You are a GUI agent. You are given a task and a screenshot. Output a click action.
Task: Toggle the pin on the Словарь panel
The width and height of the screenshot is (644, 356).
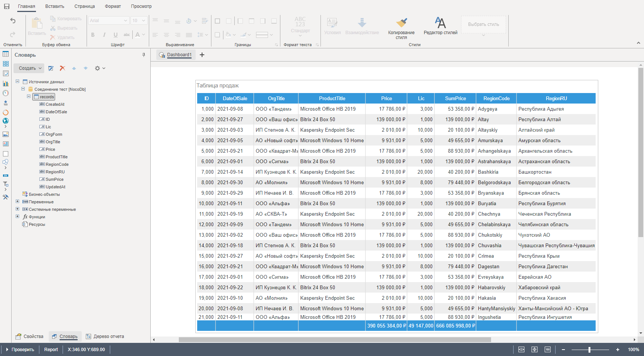[144, 55]
